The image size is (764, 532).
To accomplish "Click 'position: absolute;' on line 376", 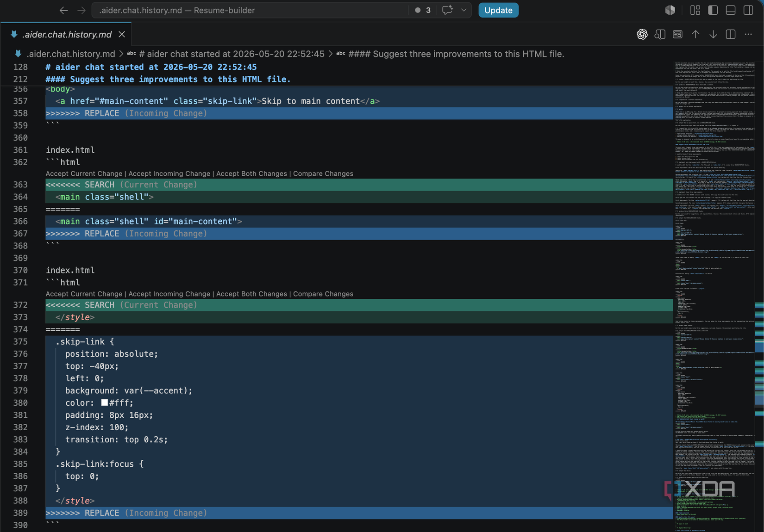I will click(x=112, y=354).
